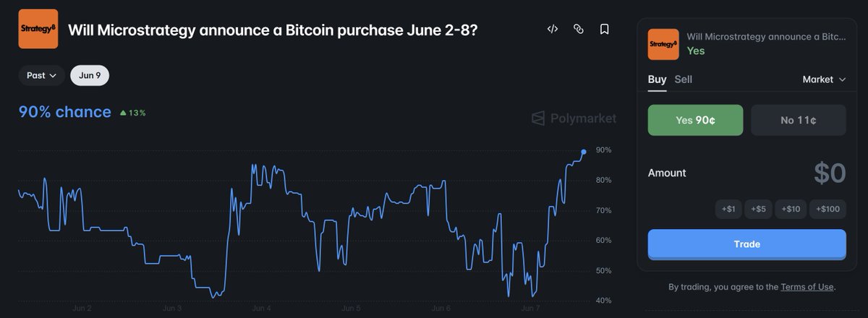This screenshot has height=318, width=868.
Task: Click Strategy logo in trade panel
Action: point(663,44)
